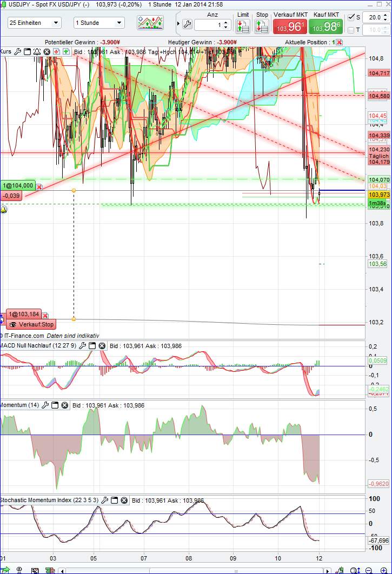Click green buy arrow icon in Kurs header
Screen dimensions: 392x574
pos(66,51)
